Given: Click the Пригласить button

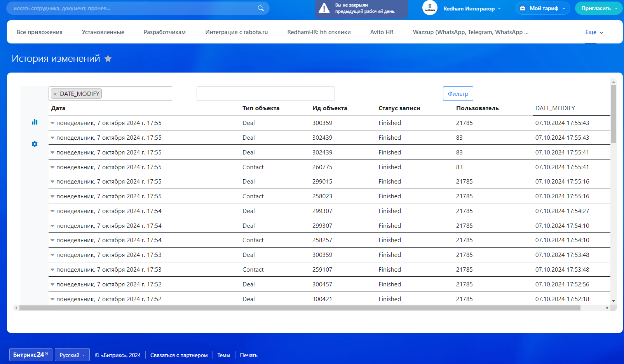Looking at the screenshot, I should click(x=596, y=8).
